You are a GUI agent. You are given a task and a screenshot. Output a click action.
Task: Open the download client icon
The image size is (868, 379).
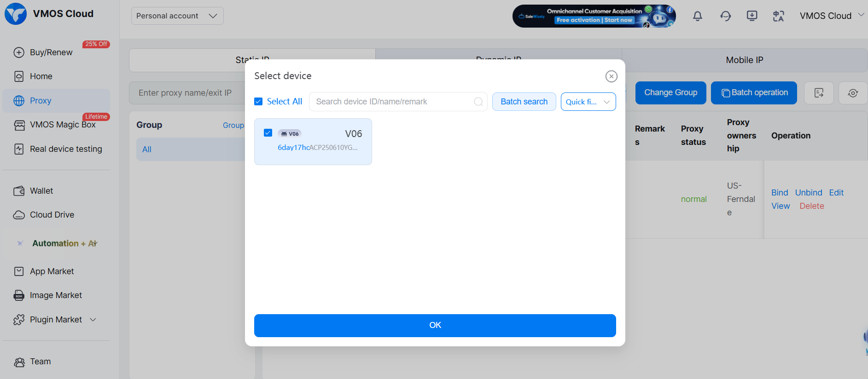point(752,16)
